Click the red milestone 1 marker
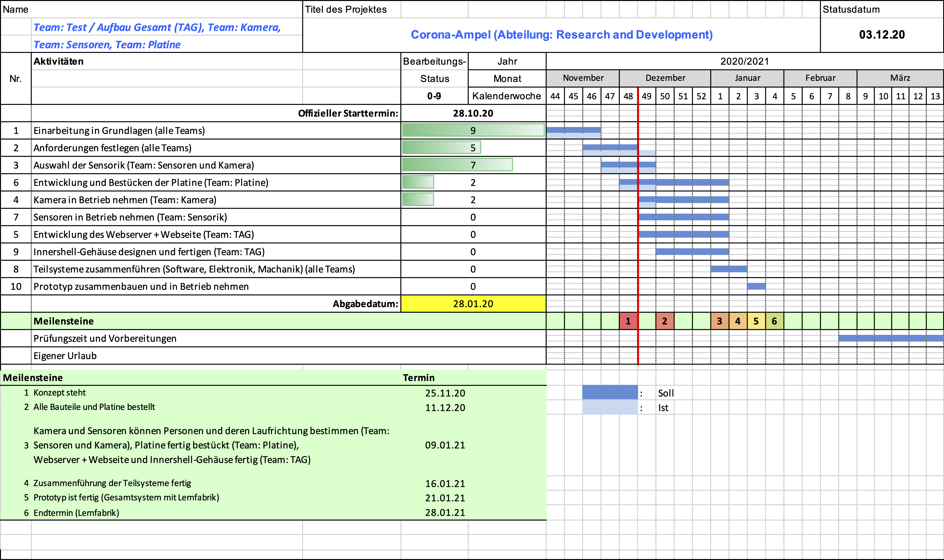944x560 pixels. (x=628, y=321)
